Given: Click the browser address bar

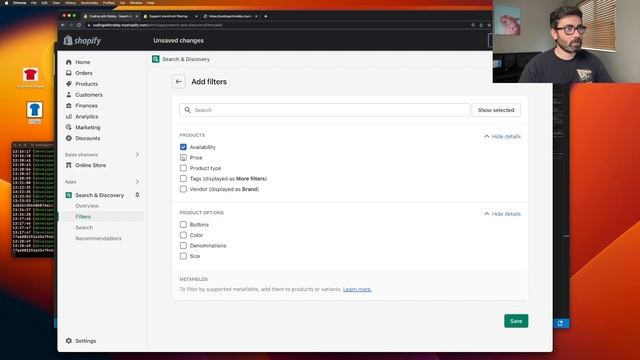Looking at the screenshot, I should coord(278,25).
